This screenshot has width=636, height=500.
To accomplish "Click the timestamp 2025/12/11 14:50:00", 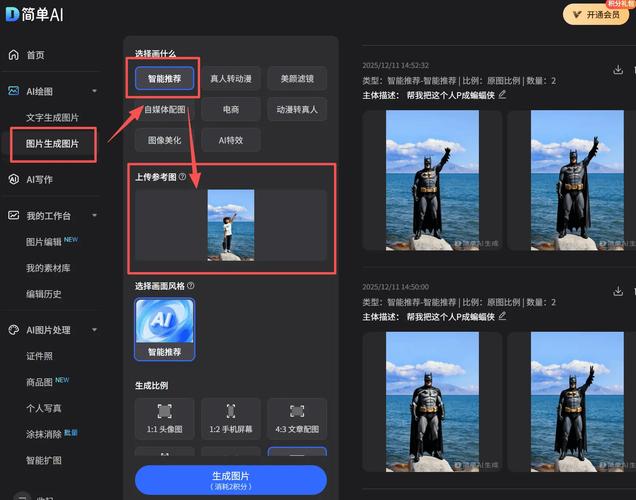I will tap(395, 287).
